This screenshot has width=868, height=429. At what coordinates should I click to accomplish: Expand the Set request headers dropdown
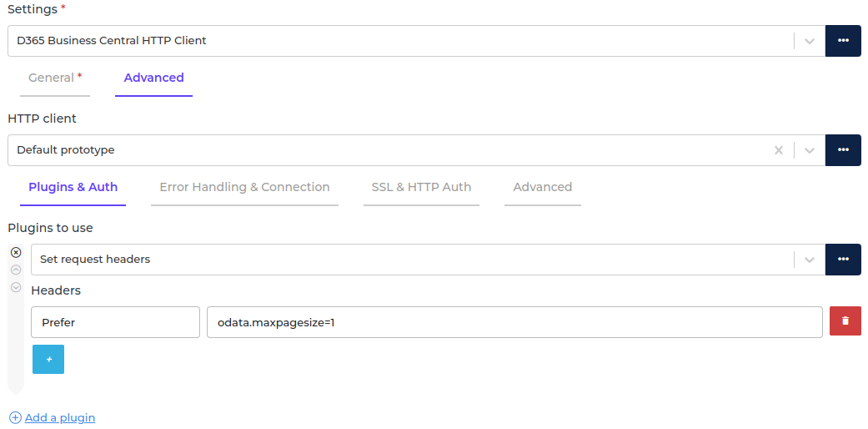point(809,260)
